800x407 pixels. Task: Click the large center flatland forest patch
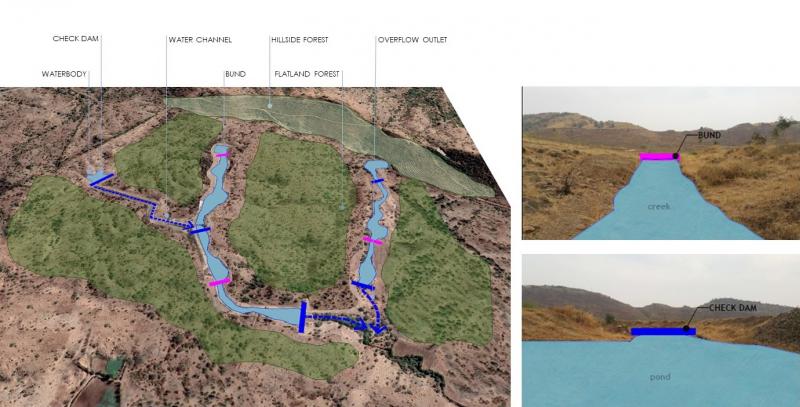click(x=291, y=212)
